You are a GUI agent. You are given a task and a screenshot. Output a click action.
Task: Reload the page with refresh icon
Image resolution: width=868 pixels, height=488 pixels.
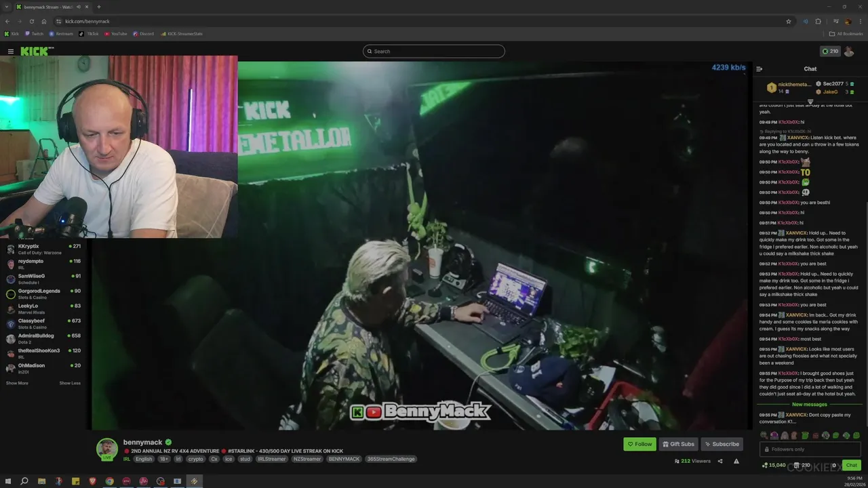[31, 21]
